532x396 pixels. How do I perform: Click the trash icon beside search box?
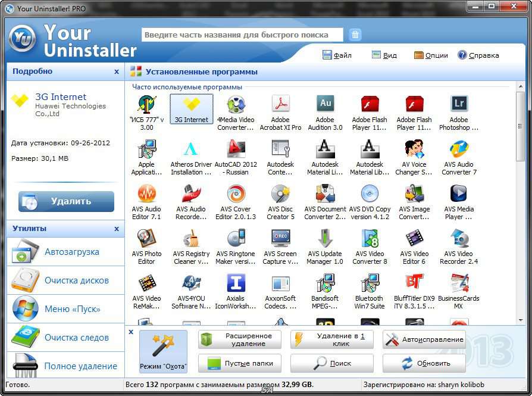click(355, 35)
